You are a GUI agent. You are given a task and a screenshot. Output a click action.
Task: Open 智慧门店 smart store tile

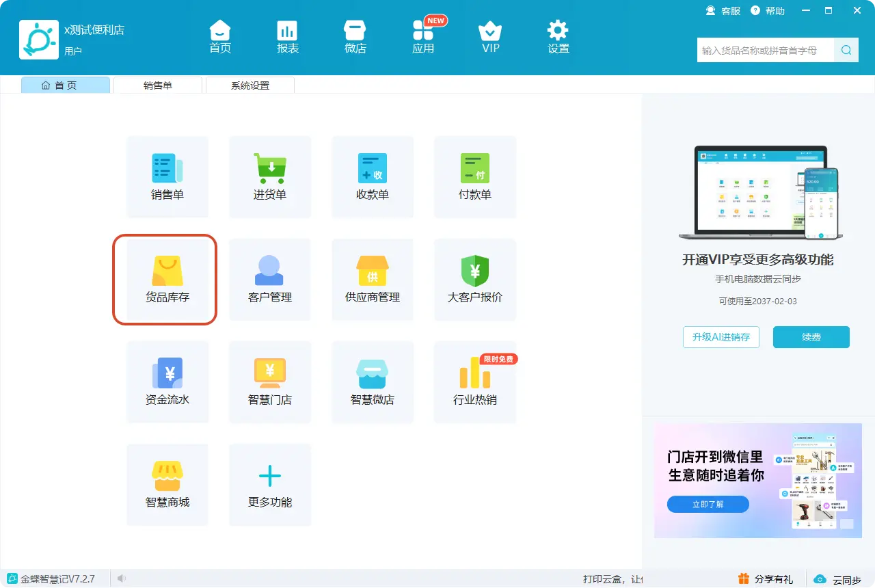[270, 382]
